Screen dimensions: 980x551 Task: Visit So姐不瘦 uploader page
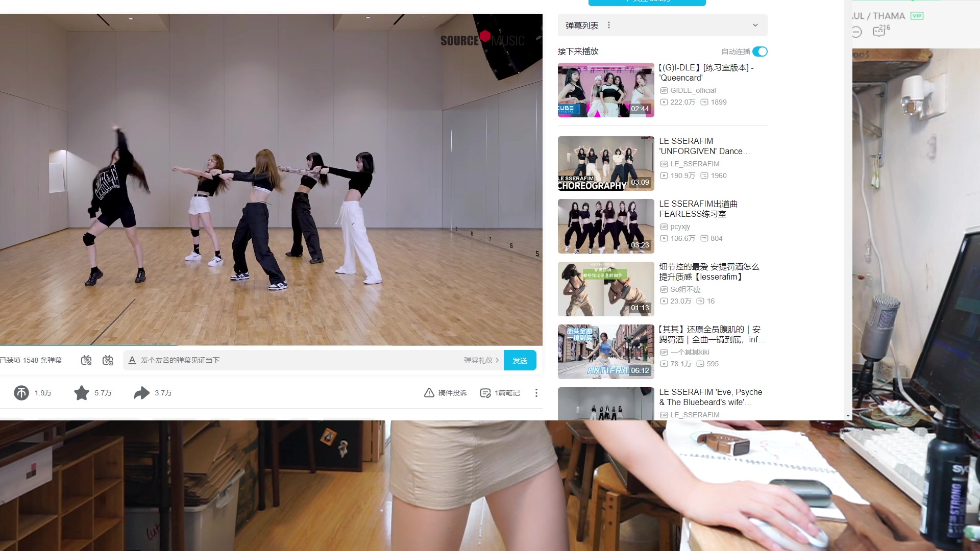click(x=680, y=289)
